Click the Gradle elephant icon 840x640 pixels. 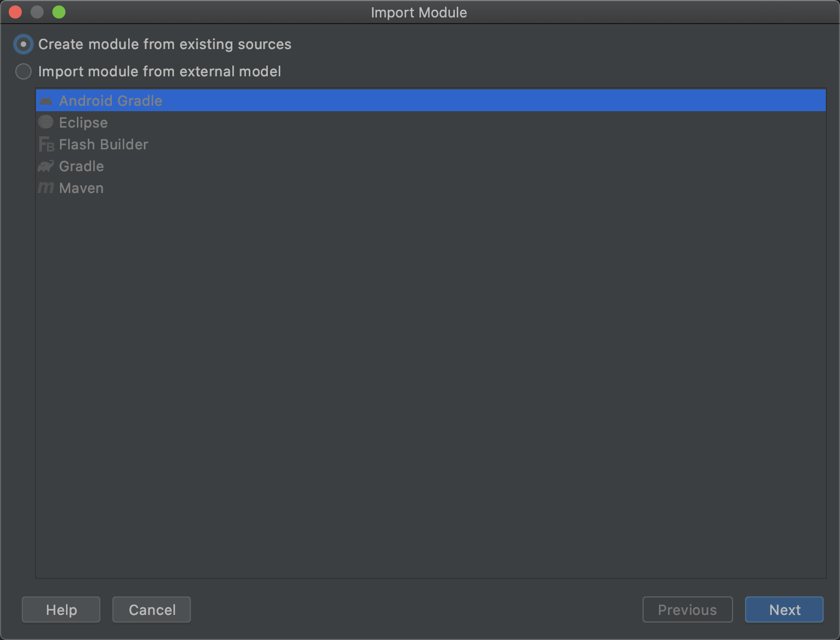pos(46,166)
